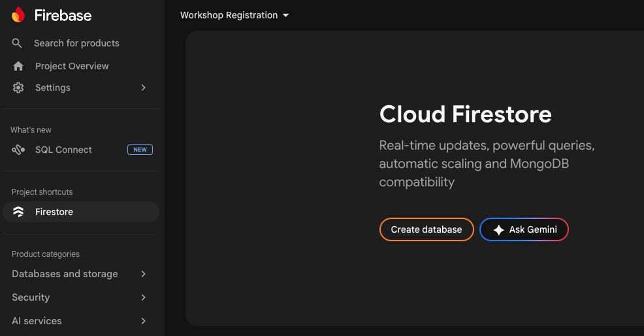Click the Workshop Registration project name

pos(229,15)
